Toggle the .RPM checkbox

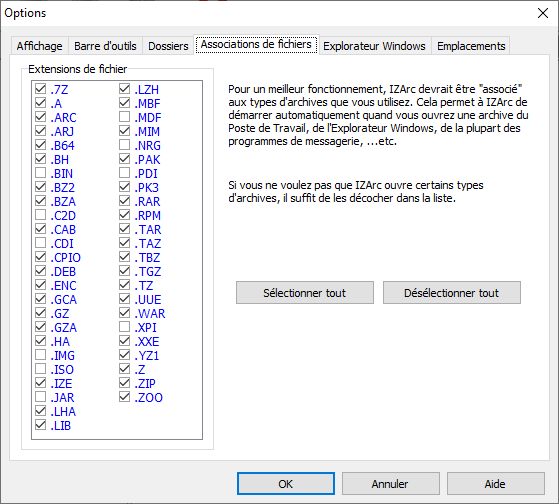tap(124, 215)
